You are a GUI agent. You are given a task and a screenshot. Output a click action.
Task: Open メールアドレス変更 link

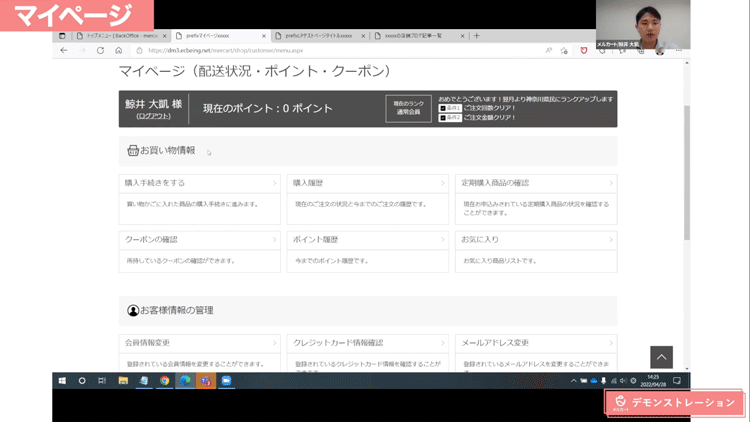pyautogui.click(x=495, y=343)
